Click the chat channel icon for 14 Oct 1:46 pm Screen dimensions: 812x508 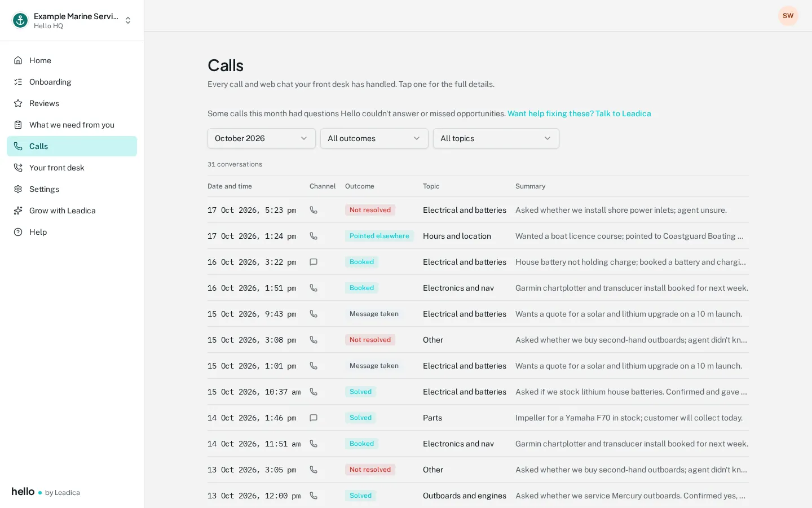click(314, 418)
